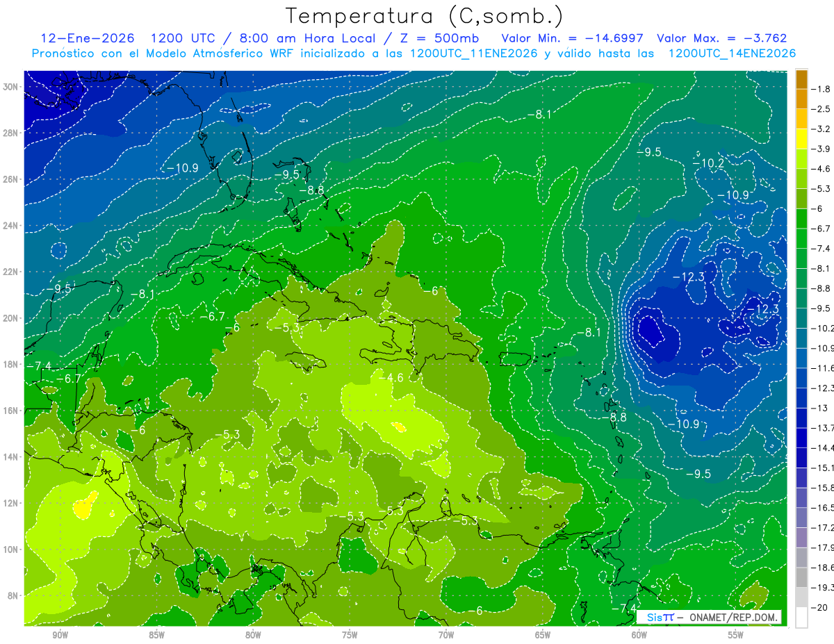Select the "Valor Min. = -14.6997" text
Image resolution: width=834 pixels, height=644 pixels.
coord(572,38)
